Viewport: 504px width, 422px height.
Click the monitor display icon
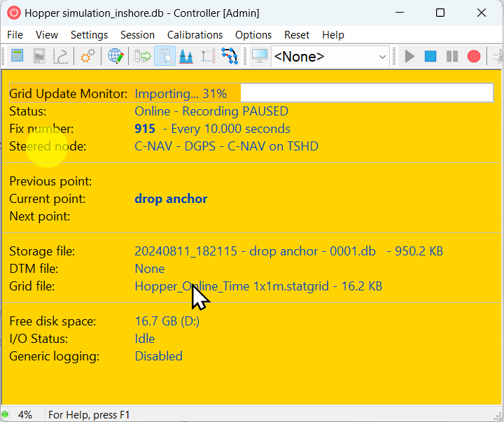tap(260, 56)
